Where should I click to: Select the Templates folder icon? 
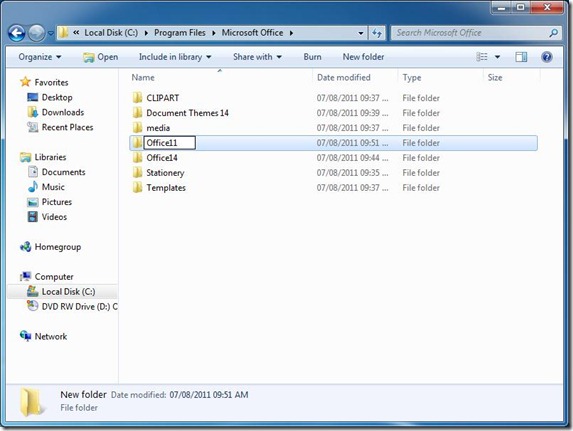(x=137, y=188)
